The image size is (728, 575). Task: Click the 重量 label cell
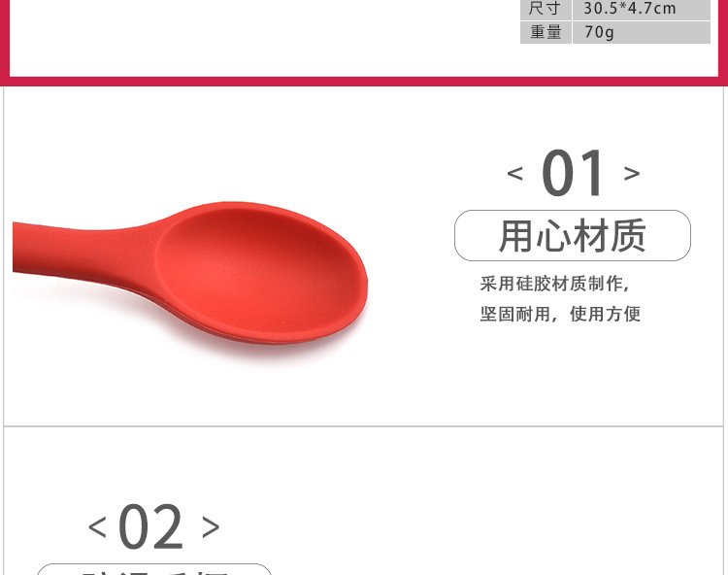(546, 32)
